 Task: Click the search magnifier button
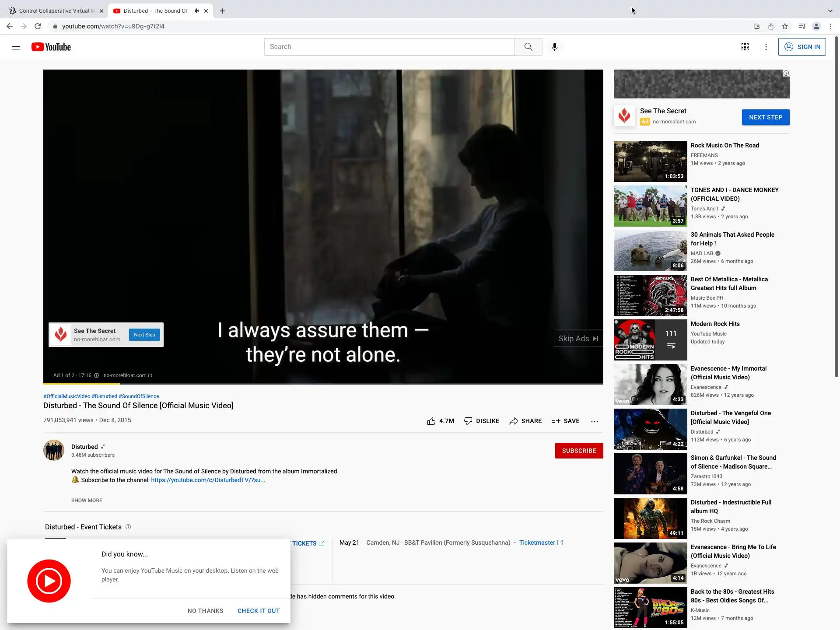tap(528, 47)
